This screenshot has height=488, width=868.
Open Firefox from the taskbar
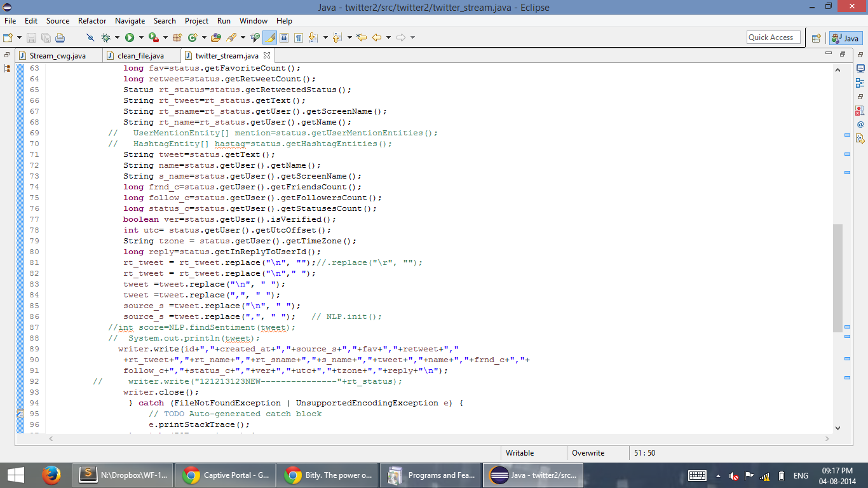(51, 475)
